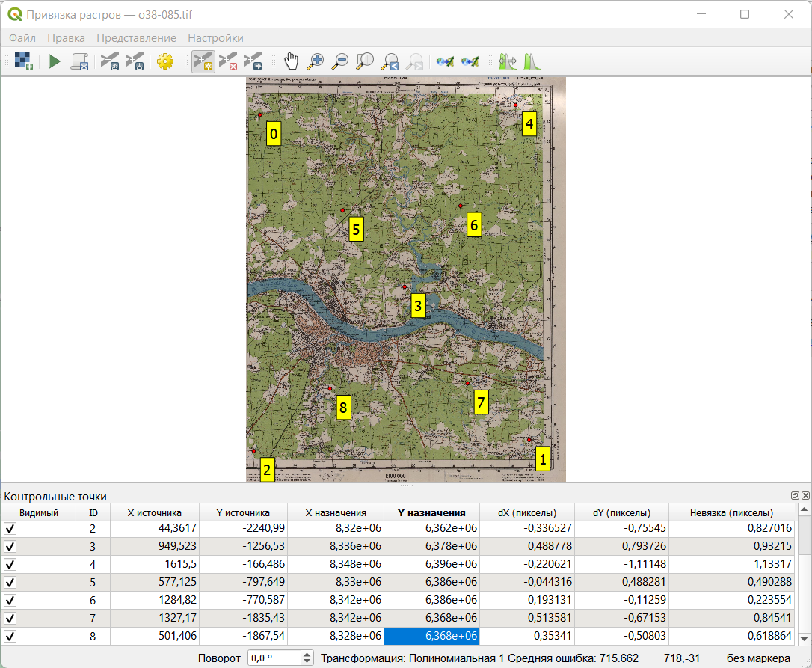This screenshot has width=812, height=668.
Task: Open the Настройки menu
Action: [x=215, y=38]
